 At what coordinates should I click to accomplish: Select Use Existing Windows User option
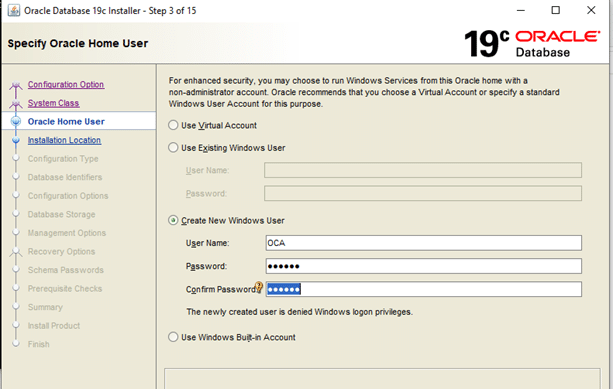pyautogui.click(x=173, y=147)
